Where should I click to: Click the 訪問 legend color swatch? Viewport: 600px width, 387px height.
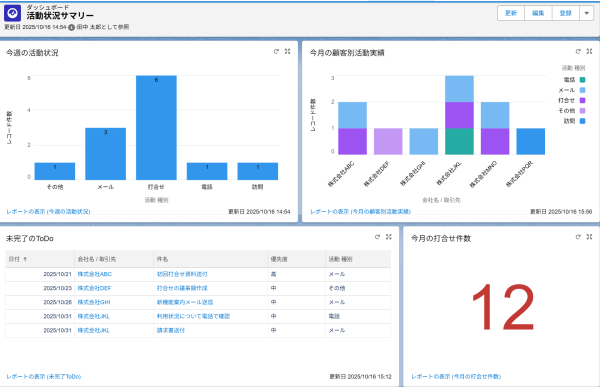[x=582, y=121]
